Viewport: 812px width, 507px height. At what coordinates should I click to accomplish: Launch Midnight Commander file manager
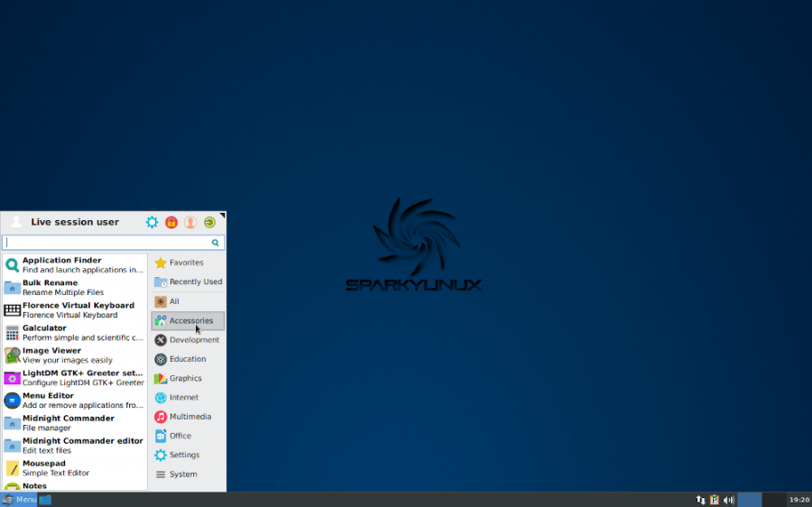click(x=75, y=423)
